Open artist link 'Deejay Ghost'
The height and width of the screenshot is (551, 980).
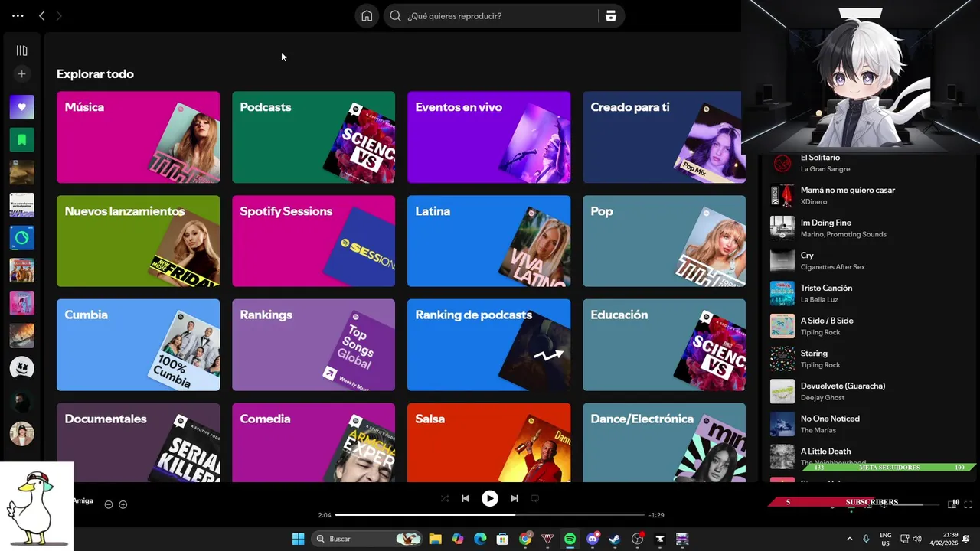[x=822, y=398]
